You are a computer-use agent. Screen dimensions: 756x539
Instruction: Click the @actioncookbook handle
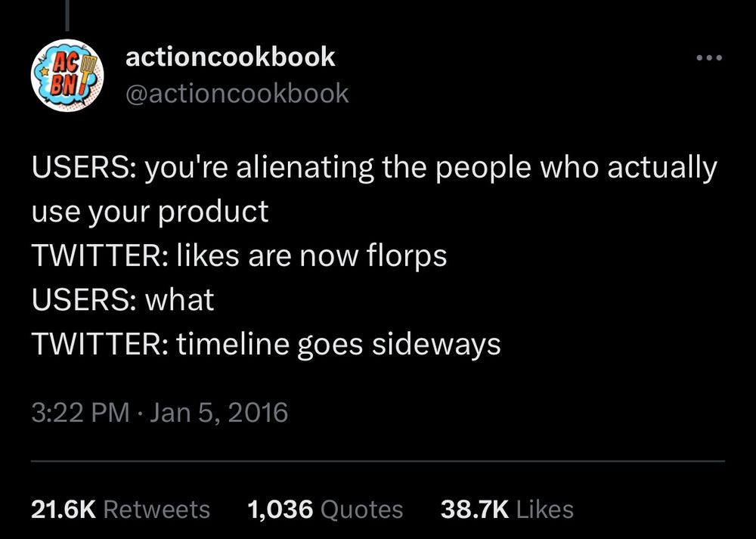pyautogui.click(x=236, y=93)
